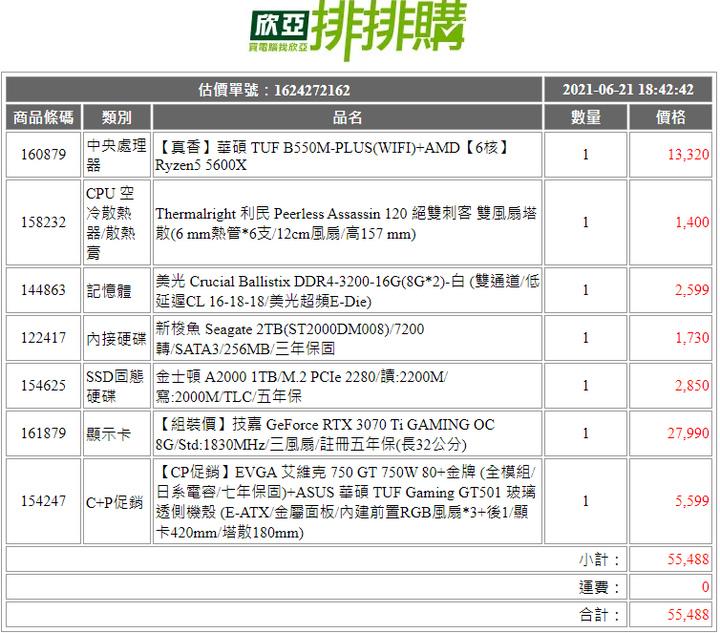
Task: Click price 5,599
Action: (692, 501)
